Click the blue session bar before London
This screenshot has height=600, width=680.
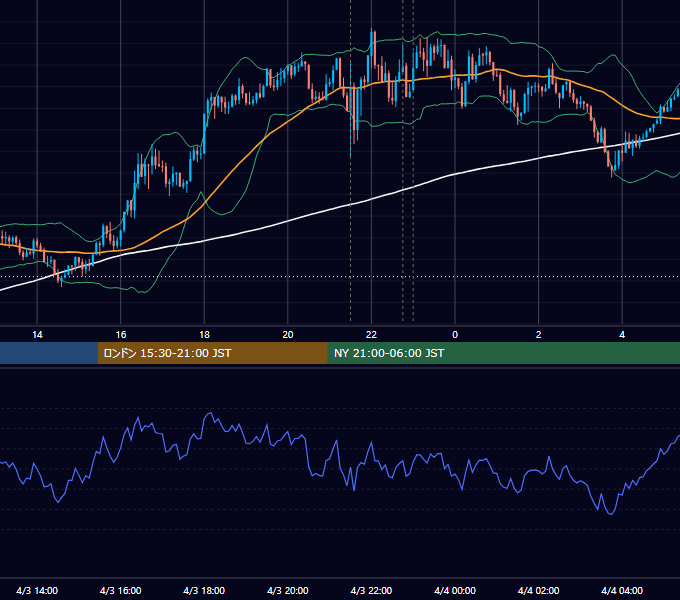49,353
